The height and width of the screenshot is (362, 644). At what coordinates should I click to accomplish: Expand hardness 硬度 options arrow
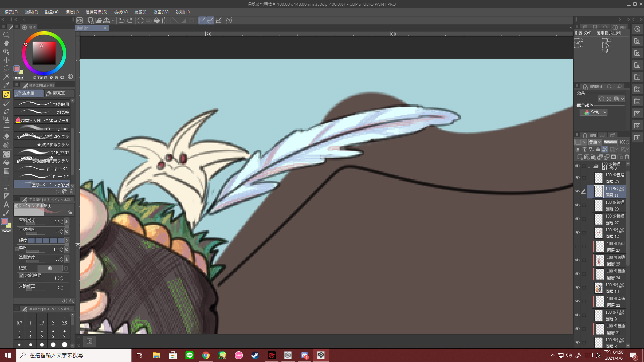tap(67, 240)
